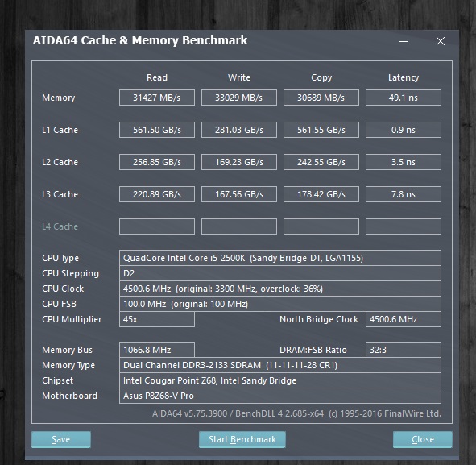Minimize the AIDA64 benchmark window
Image resolution: width=476 pixels, height=465 pixels.
[x=404, y=41]
